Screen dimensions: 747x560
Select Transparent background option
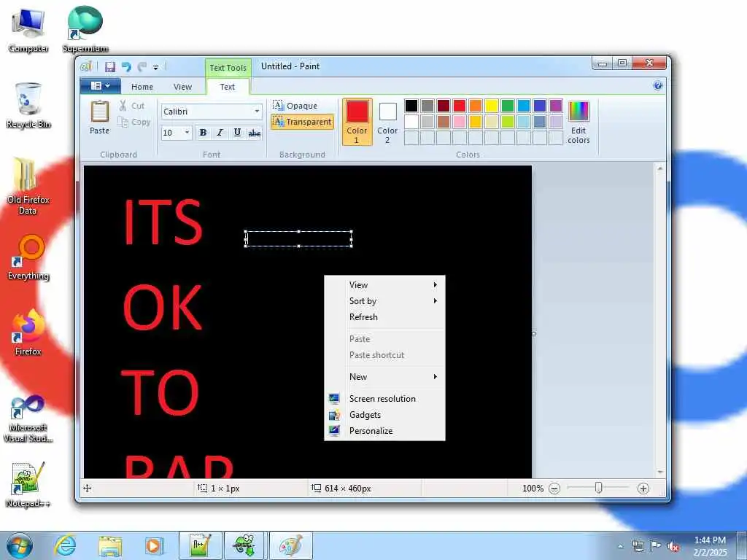click(302, 122)
